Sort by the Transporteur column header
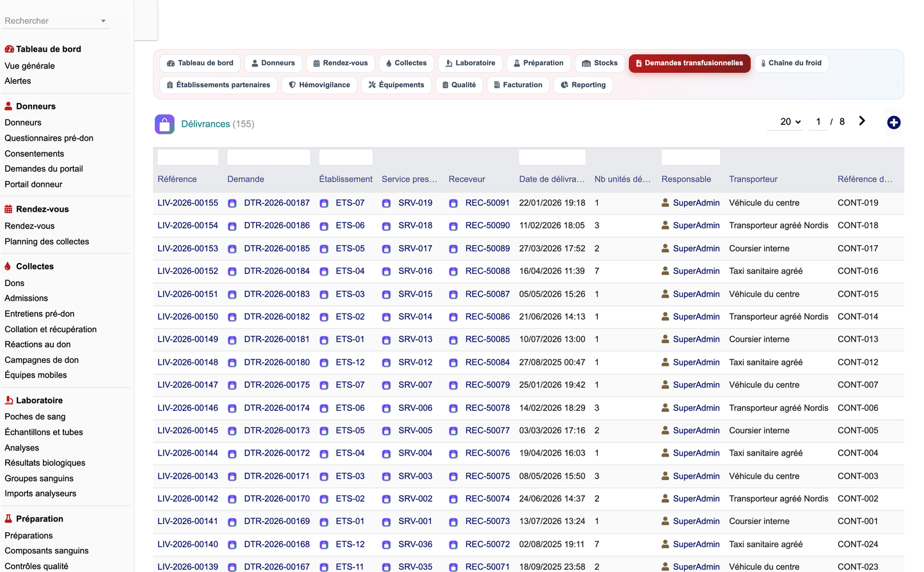 [753, 179]
